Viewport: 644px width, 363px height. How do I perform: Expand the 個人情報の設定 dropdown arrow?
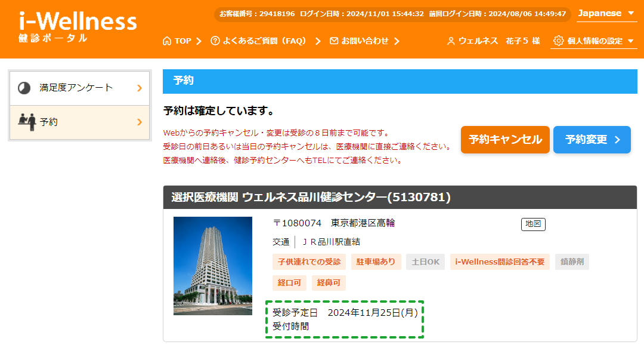[630, 41]
